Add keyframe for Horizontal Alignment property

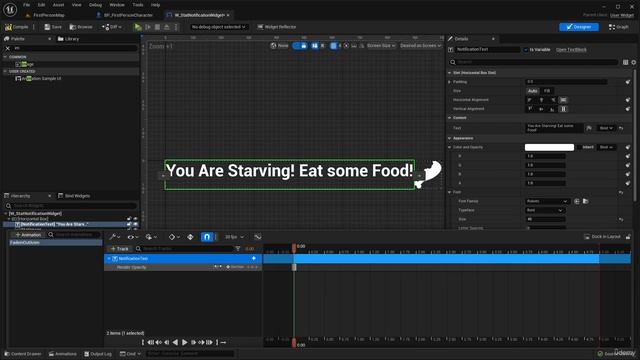(628, 100)
